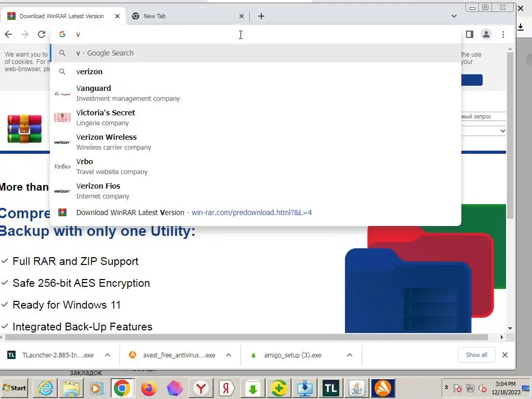Screen dimensions: 532x399
Task: Click the WinRAR books logo
Action: [x=24, y=129]
